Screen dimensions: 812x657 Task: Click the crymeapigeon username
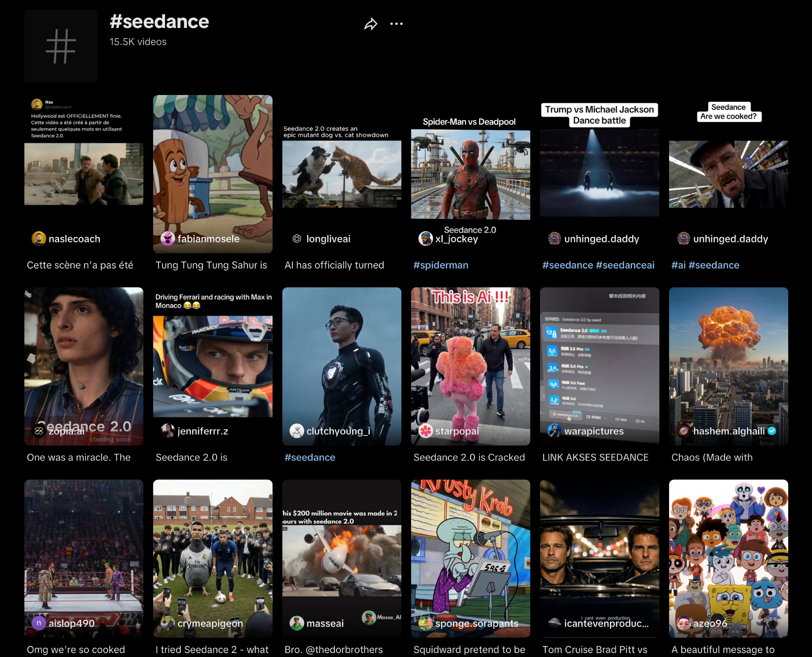(210, 624)
